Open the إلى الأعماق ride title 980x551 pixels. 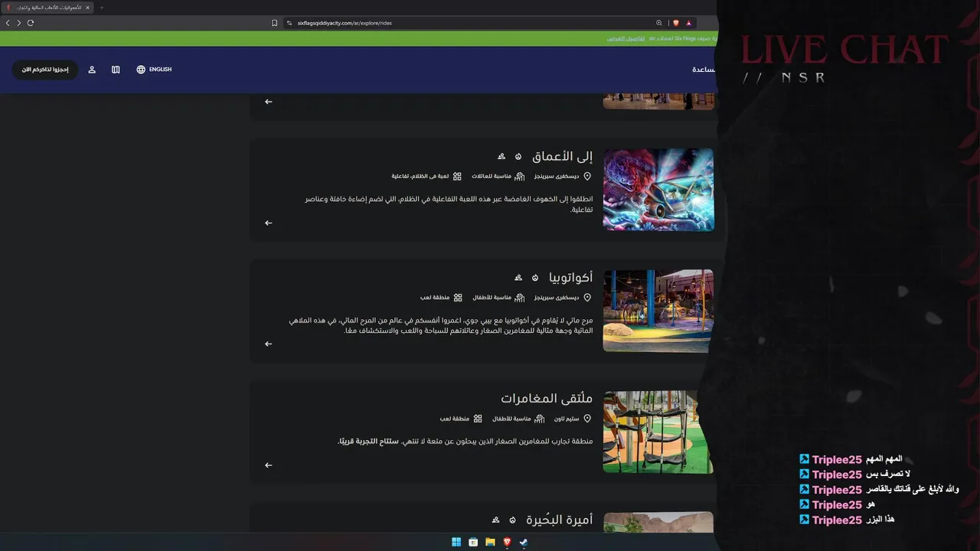(563, 156)
